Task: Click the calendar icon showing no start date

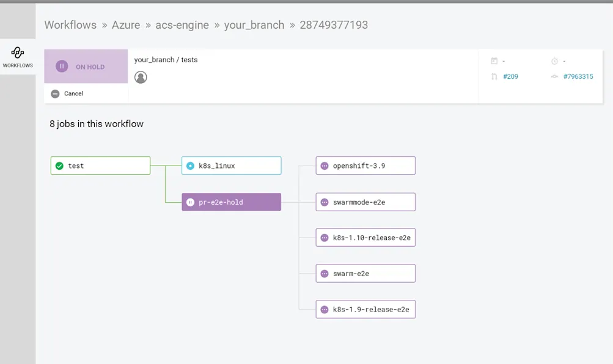Action: [493, 60]
